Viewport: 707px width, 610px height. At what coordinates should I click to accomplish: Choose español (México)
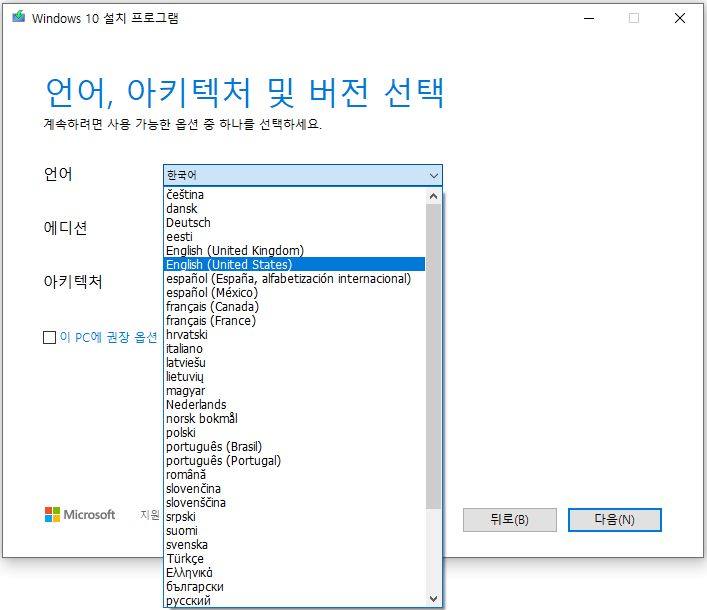click(294, 292)
